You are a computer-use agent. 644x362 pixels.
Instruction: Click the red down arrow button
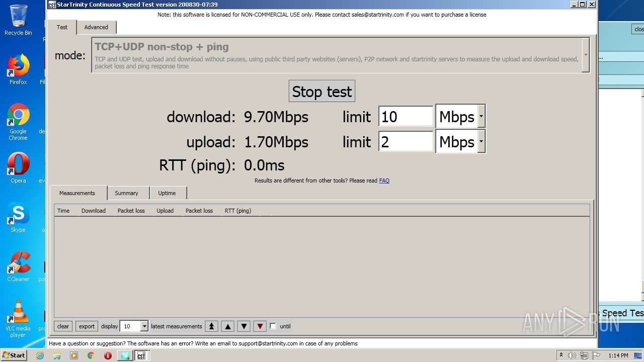coord(260,326)
